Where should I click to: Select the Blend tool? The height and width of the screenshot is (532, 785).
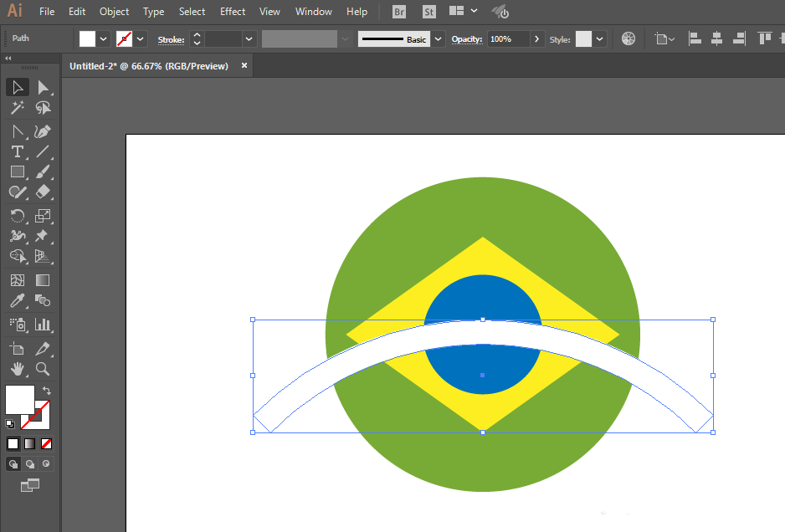coord(43,301)
